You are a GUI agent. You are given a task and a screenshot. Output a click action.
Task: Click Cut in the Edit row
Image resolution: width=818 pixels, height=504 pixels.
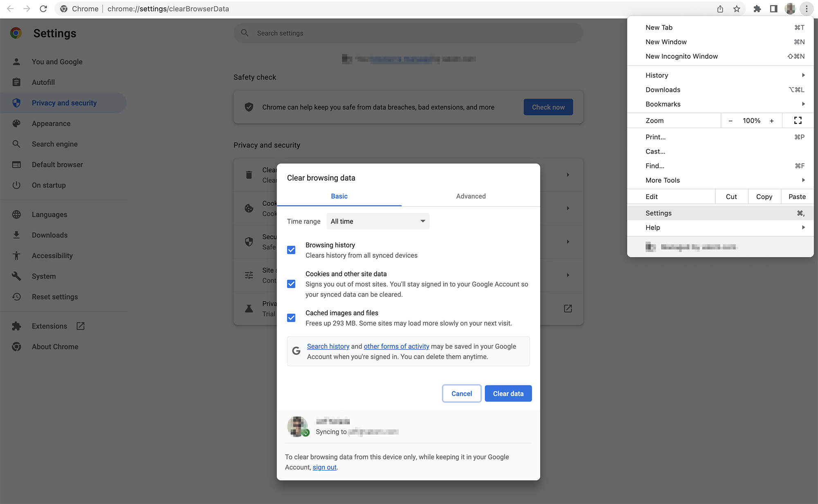[x=731, y=197]
